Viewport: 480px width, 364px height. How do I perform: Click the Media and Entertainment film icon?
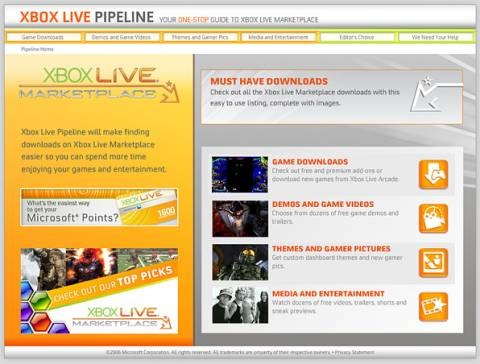[433, 307]
